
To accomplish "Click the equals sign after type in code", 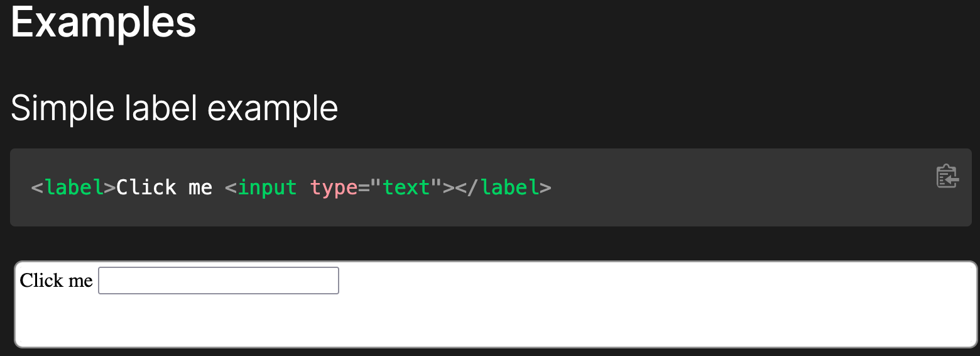I will pos(364,187).
